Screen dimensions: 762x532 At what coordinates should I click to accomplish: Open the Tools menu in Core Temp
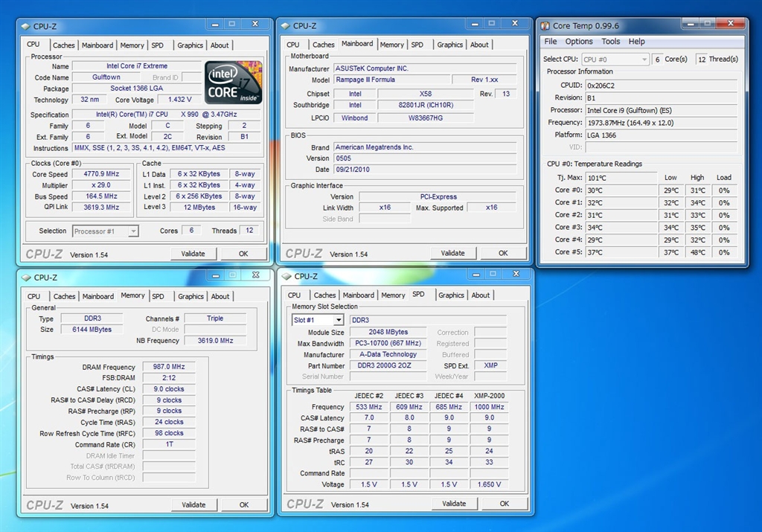[x=611, y=42]
